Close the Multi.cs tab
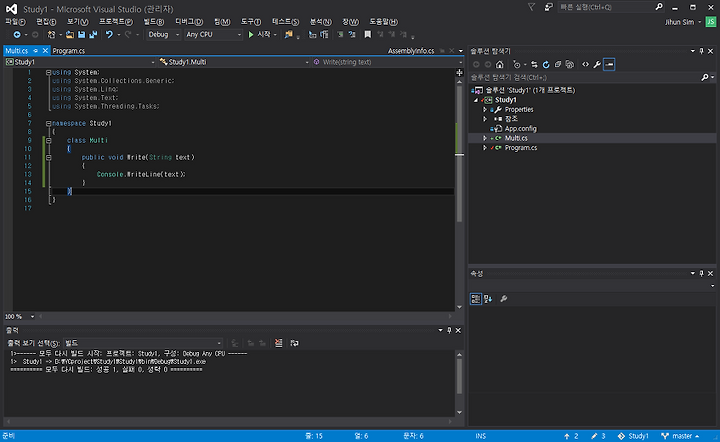This screenshot has height=442, width=720. tap(45, 50)
